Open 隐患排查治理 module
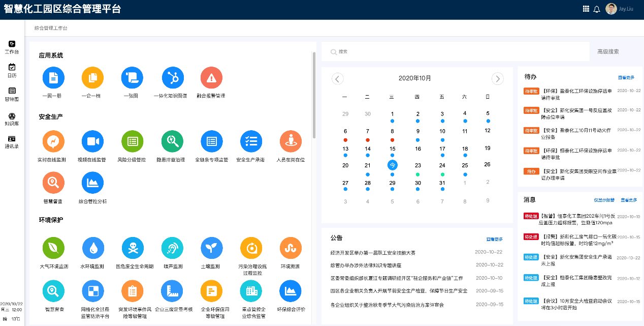644x326 pixels. tap(172, 141)
